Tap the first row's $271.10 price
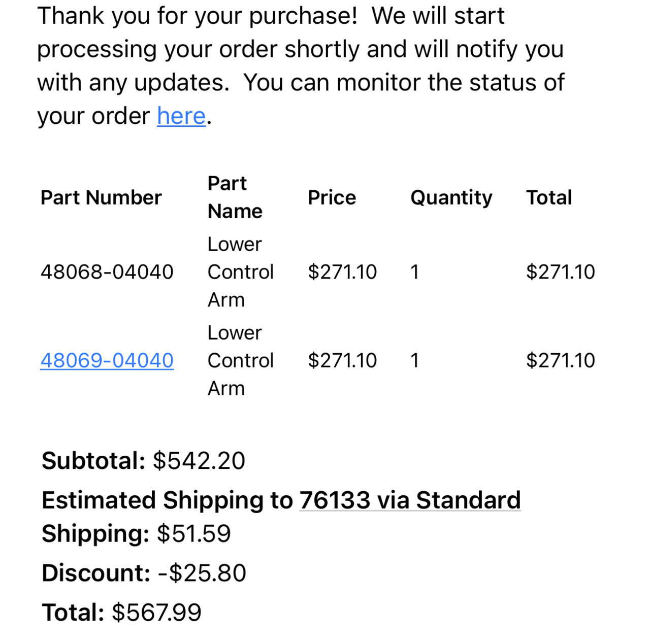 342,272
